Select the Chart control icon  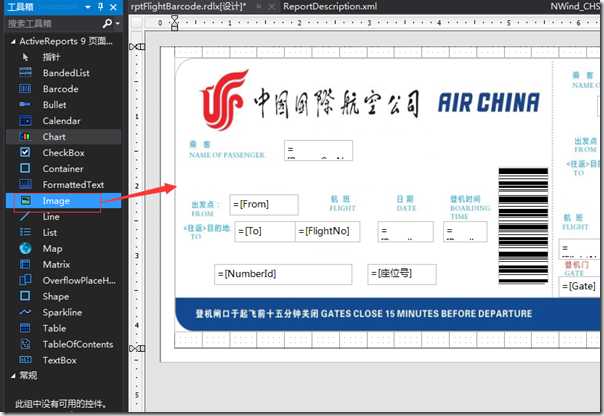click(25, 137)
